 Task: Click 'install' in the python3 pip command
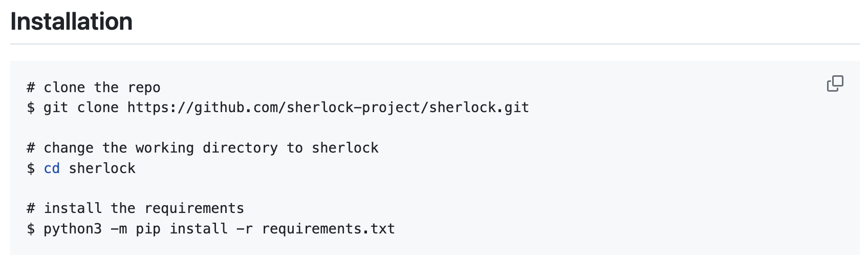pyautogui.click(x=199, y=228)
